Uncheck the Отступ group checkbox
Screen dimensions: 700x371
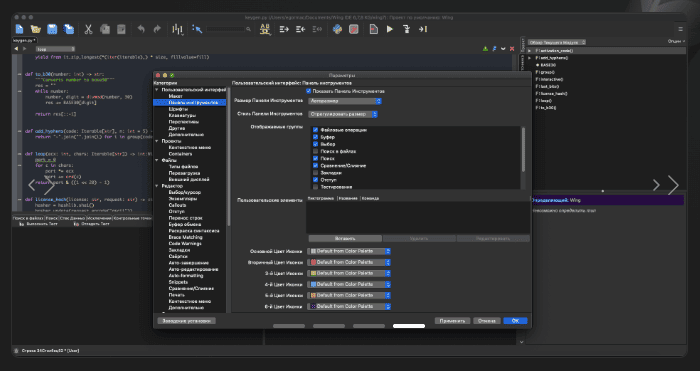316,180
